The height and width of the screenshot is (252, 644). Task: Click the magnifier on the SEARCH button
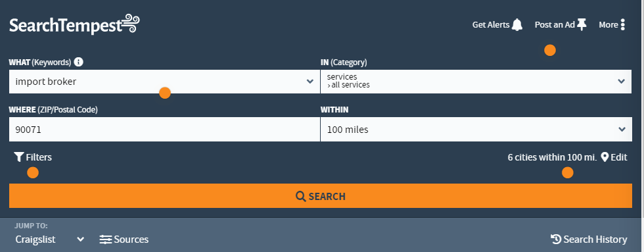301,196
